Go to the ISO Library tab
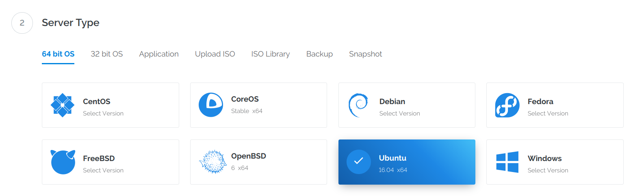Viewport: 644px width, 196px height. [271, 54]
